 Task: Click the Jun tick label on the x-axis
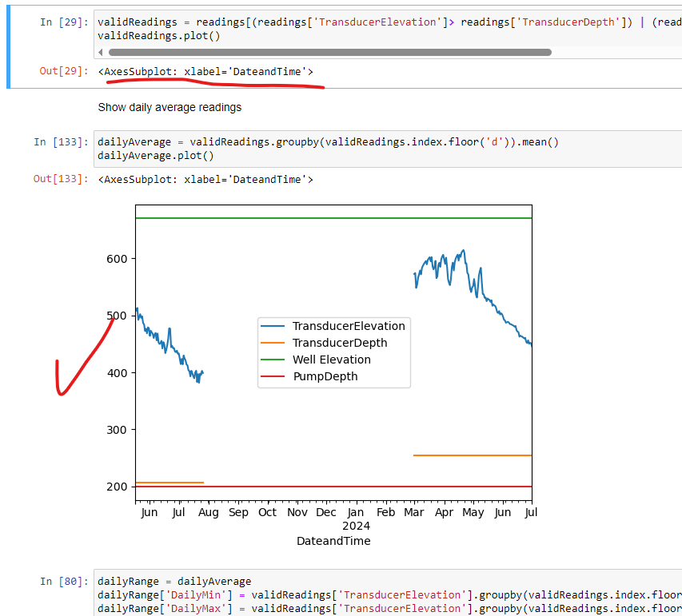coord(149,512)
